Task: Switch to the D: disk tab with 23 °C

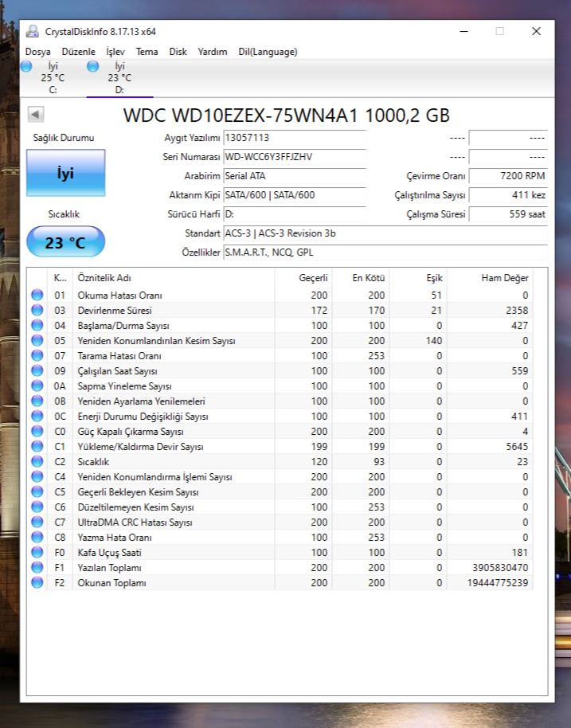Action: (x=119, y=77)
